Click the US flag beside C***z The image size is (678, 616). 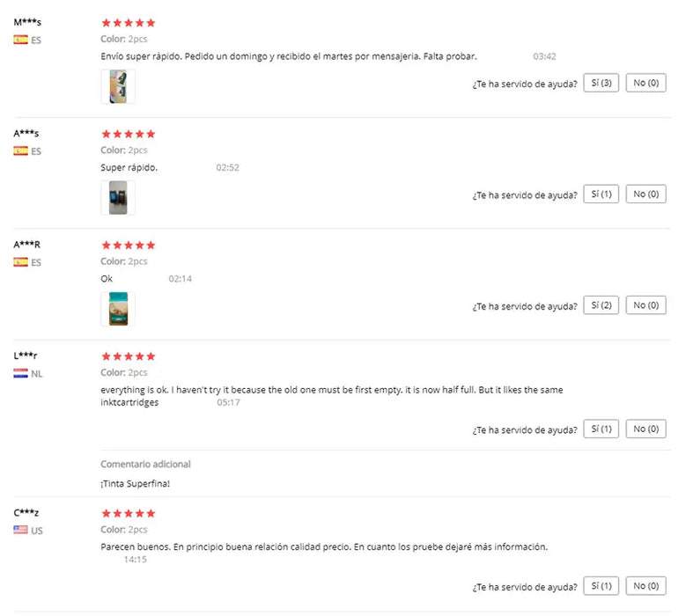coord(21,530)
